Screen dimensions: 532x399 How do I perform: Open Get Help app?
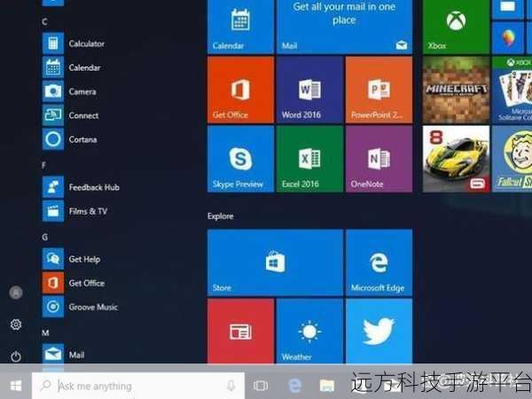coord(71,259)
